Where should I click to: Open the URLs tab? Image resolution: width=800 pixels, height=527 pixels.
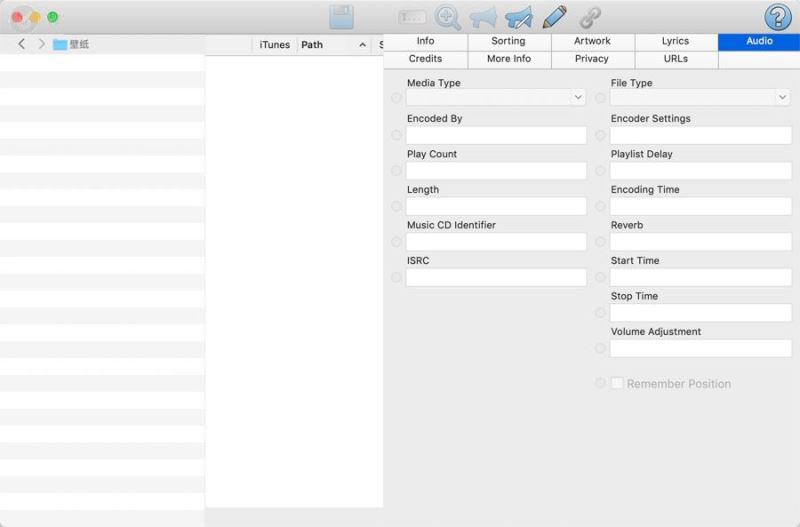pos(676,59)
